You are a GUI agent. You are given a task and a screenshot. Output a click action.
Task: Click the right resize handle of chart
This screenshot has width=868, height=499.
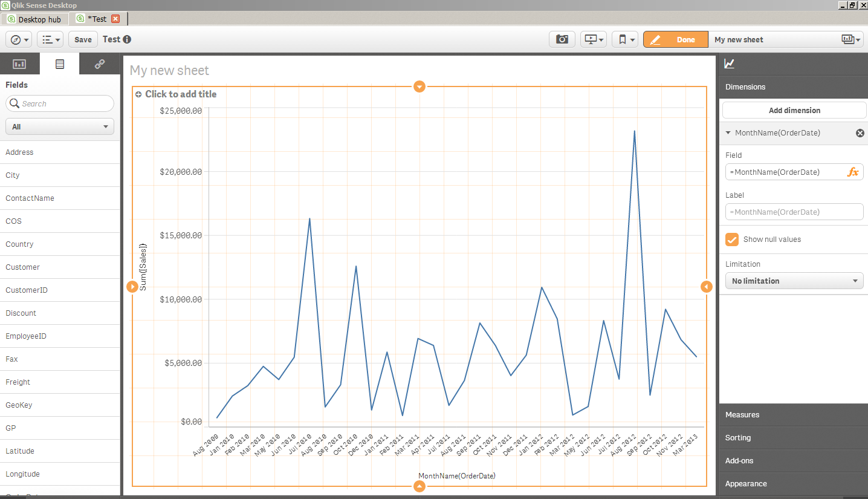click(x=707, y=286)
